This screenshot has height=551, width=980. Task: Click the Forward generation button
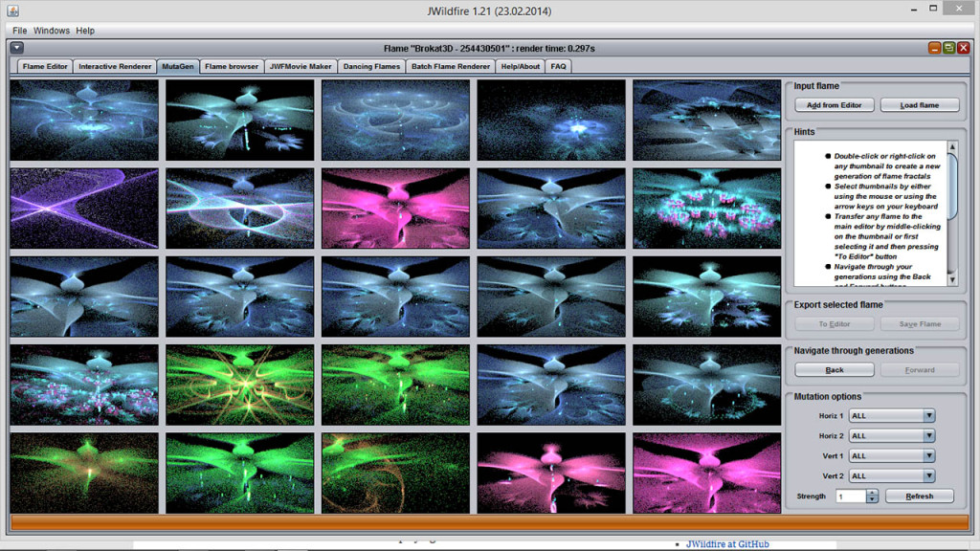(x=920, y=370)
